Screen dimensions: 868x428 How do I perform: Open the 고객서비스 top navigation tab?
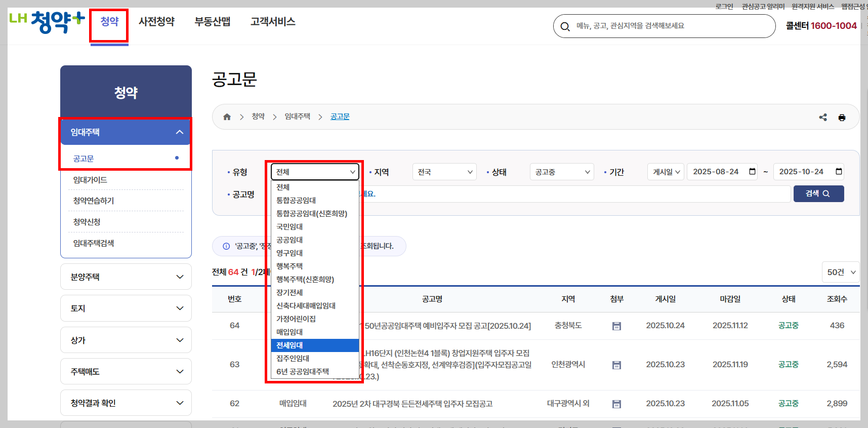click(273, 22)
